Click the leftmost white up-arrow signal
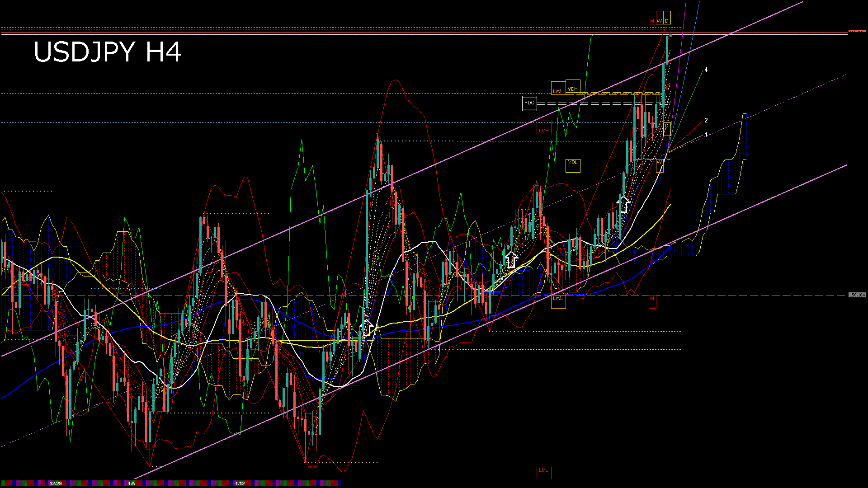The width and height of the screenshot is (868, 488). pyautogui.click(x=367, y=328)
